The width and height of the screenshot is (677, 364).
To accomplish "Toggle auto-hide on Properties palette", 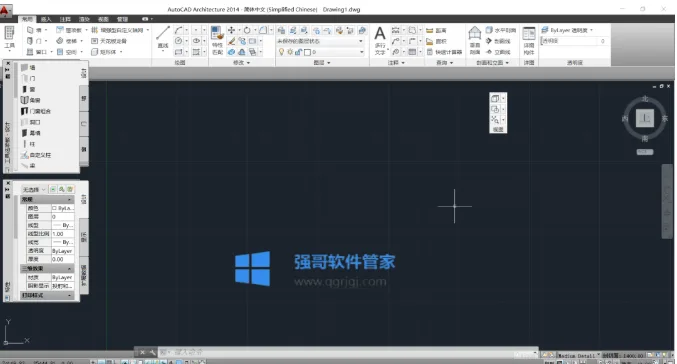I will coord(7,190).
